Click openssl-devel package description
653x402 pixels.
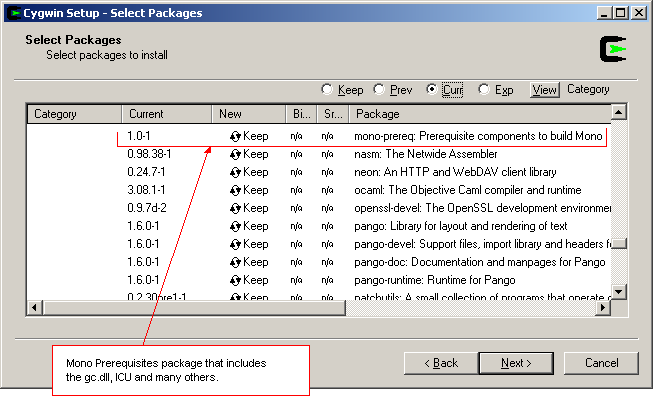482,208
